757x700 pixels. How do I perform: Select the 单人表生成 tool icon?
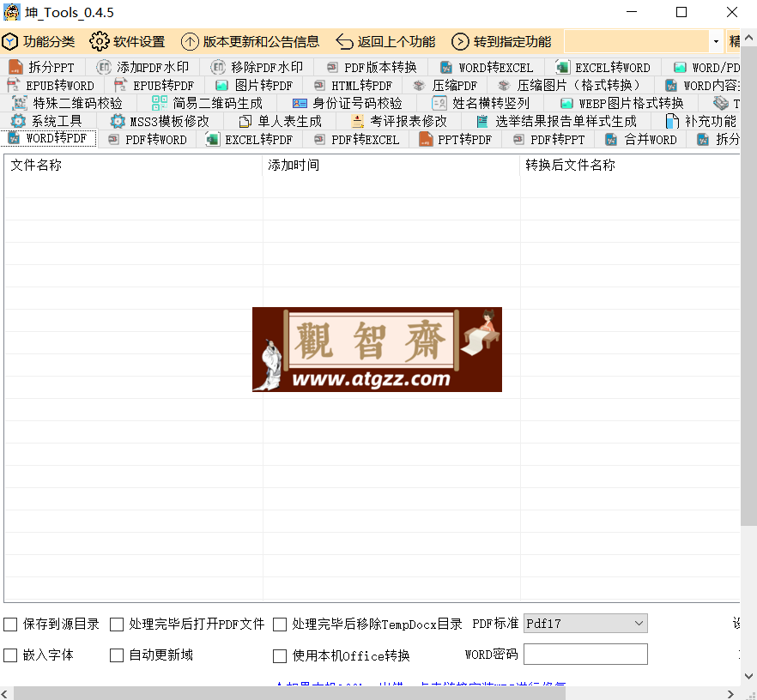(245, 121)
